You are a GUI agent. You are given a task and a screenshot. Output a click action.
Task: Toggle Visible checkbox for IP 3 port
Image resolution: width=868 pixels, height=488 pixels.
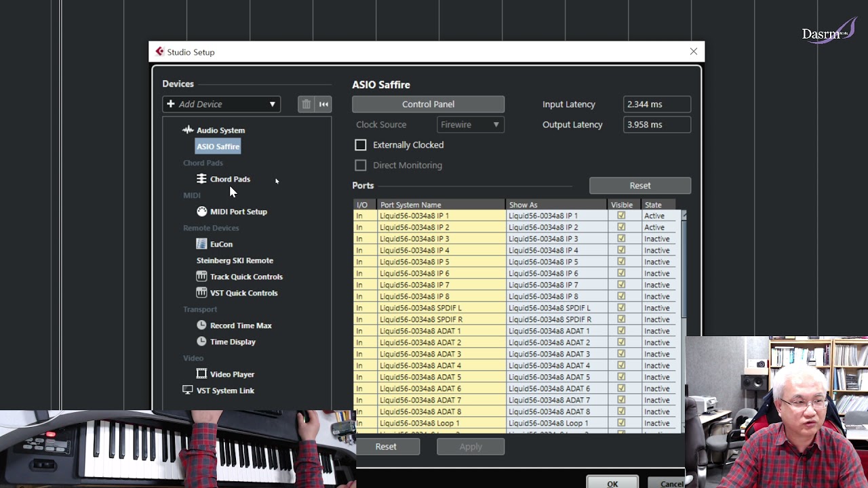pyautogui.click(x=621, y=239)
